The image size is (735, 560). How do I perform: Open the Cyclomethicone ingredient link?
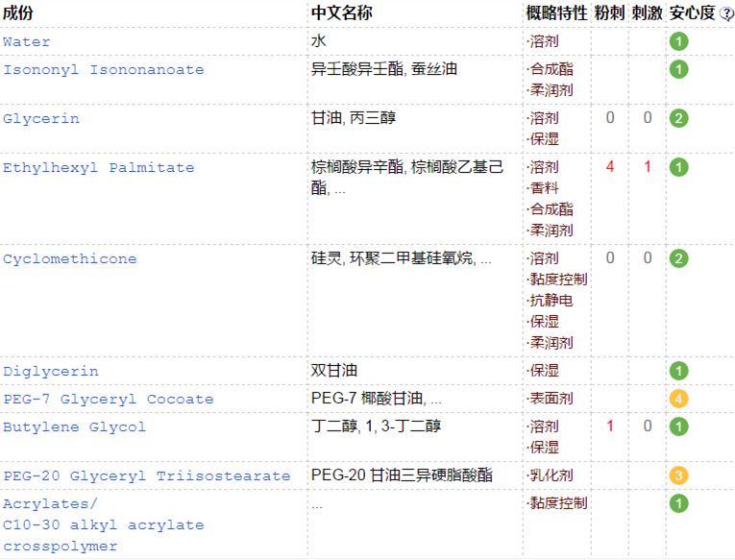(x=70, y=258)
